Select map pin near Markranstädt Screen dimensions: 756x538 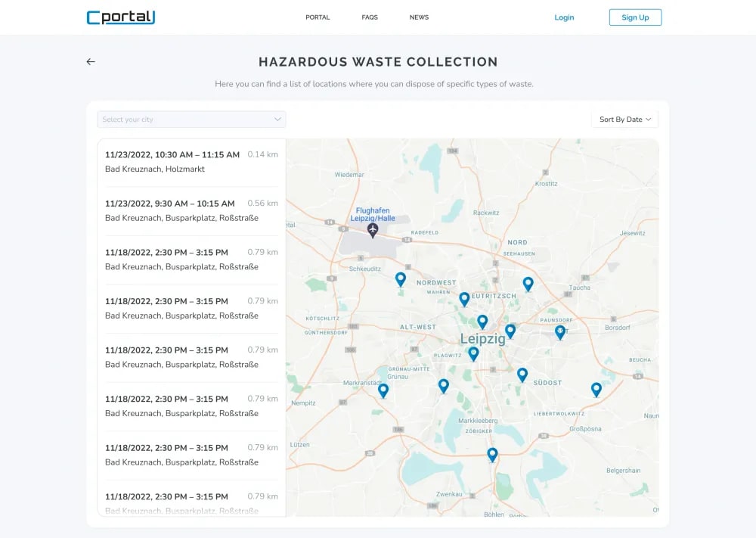tap(383, 391)
